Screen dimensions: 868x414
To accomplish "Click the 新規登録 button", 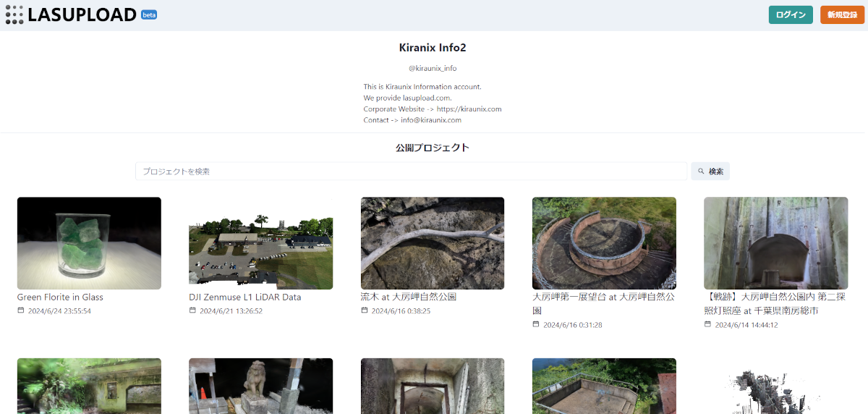I will (x=843, y=15).
